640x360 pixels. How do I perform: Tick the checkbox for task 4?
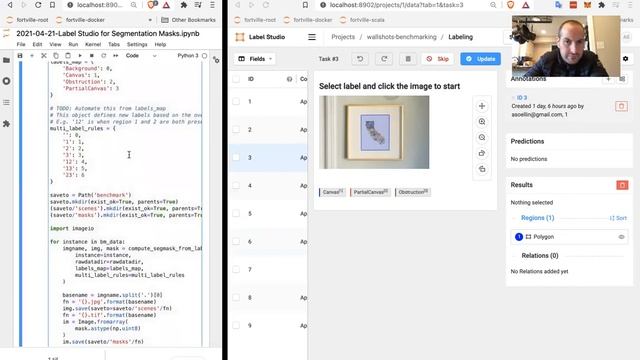coord(236,185)
